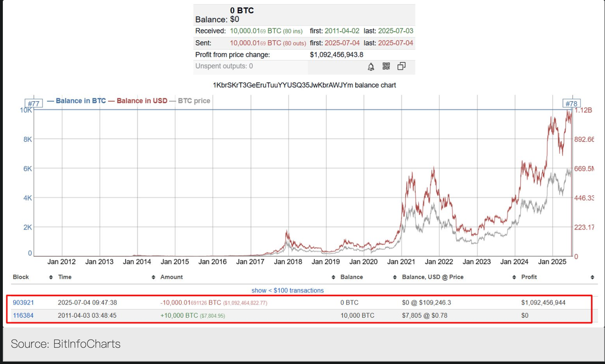Open block 116384 link

click(23, 315)
